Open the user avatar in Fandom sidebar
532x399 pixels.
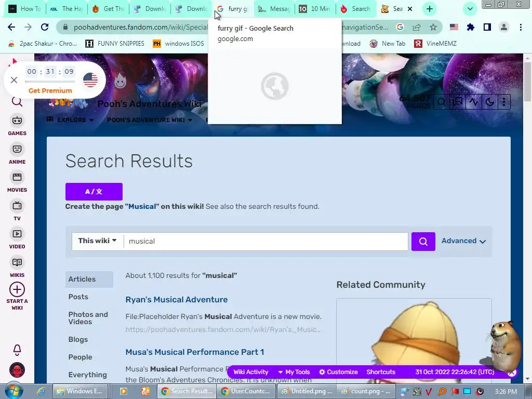tap(17, 370)
